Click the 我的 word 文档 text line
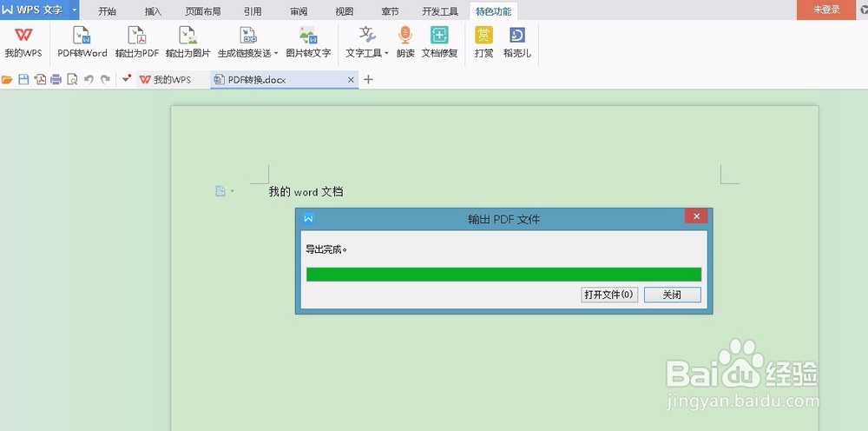 (x=306, y=192)
